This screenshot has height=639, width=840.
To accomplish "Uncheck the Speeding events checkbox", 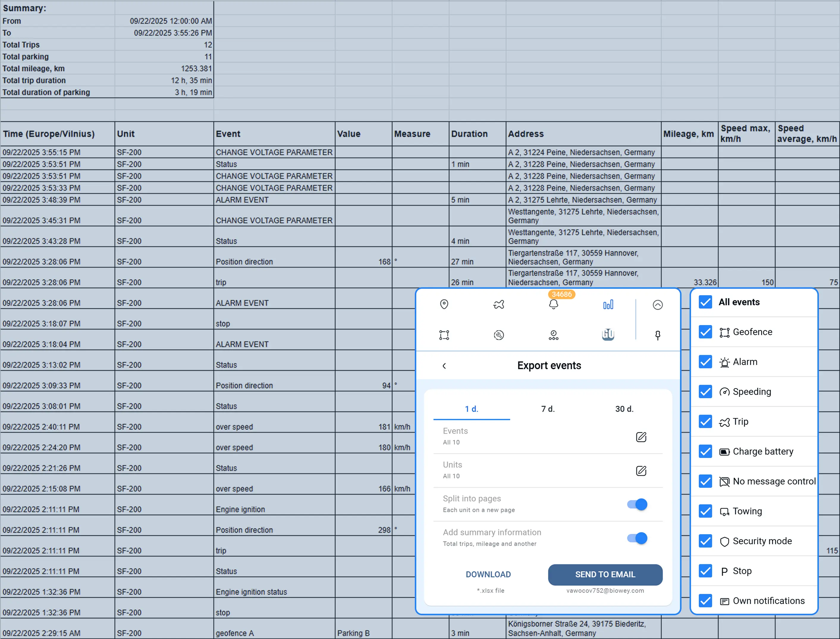I will pos(705,392).
